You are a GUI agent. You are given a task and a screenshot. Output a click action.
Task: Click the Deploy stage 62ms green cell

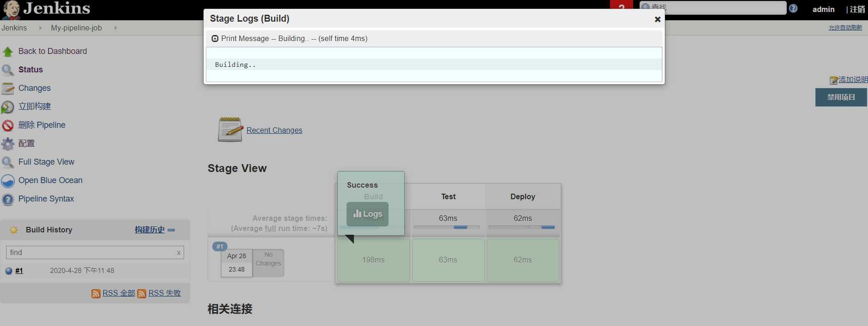(x=523, y=260)
